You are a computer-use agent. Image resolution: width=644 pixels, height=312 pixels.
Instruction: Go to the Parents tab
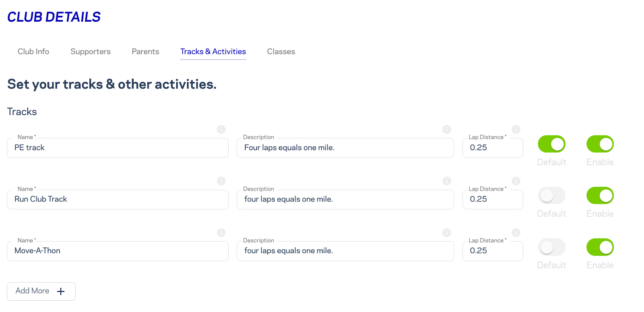coord(145,51)
